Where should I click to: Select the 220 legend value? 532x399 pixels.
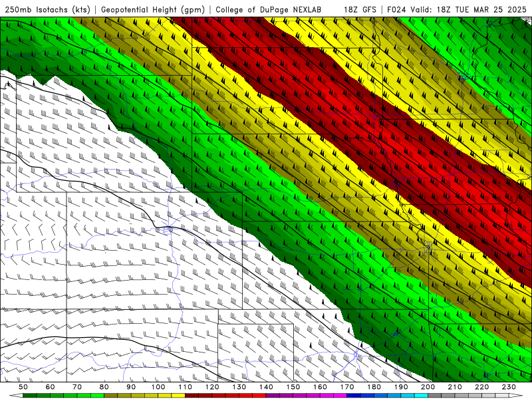(x=481, y=387)
